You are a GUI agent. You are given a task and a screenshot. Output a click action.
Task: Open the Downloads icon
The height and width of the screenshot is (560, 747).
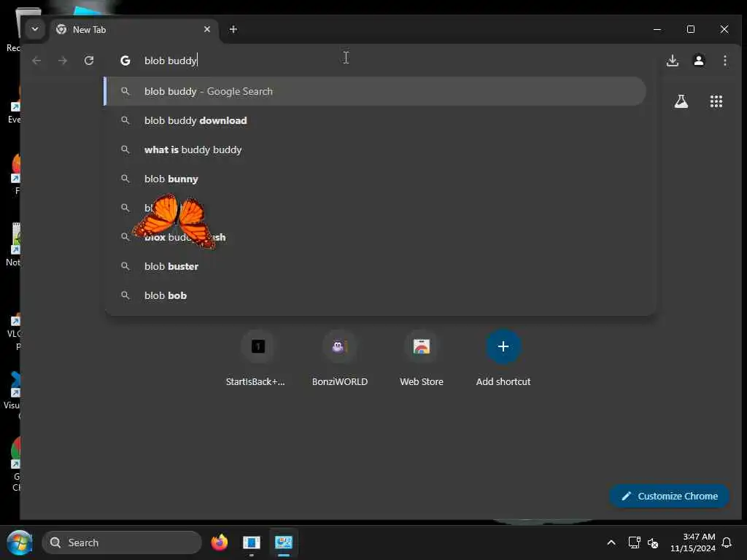click(x=672, y=61)
